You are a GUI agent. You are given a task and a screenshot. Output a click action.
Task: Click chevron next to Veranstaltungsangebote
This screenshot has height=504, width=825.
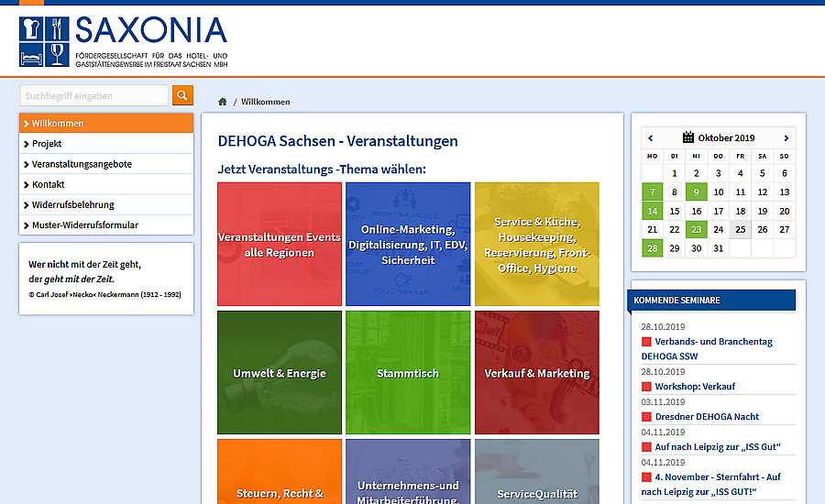click(26, 165)
